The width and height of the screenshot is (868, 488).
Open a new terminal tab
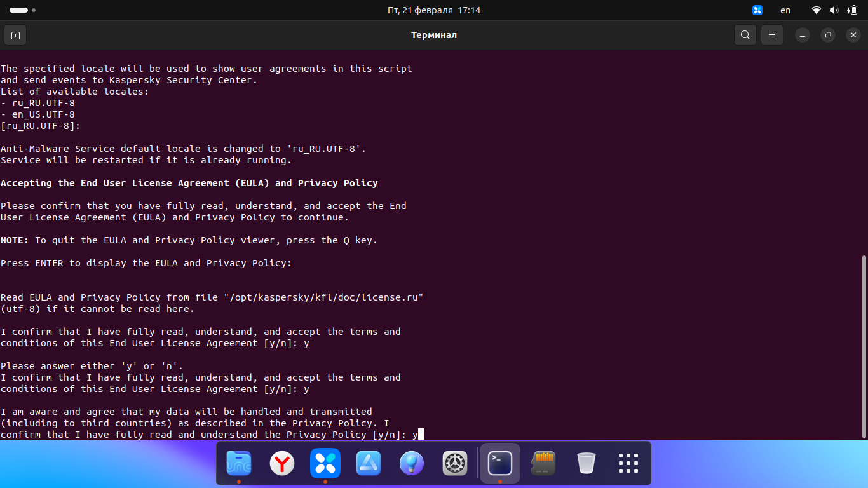(15, 35)
